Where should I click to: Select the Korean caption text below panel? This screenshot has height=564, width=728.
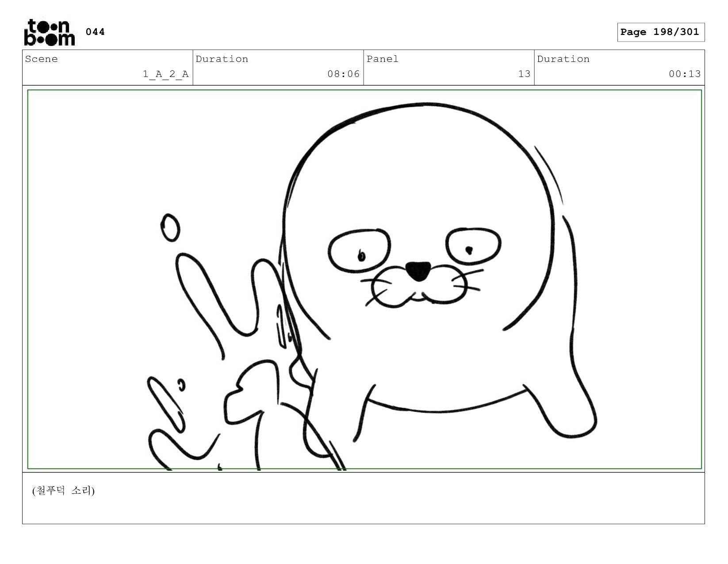coord(63,491)
